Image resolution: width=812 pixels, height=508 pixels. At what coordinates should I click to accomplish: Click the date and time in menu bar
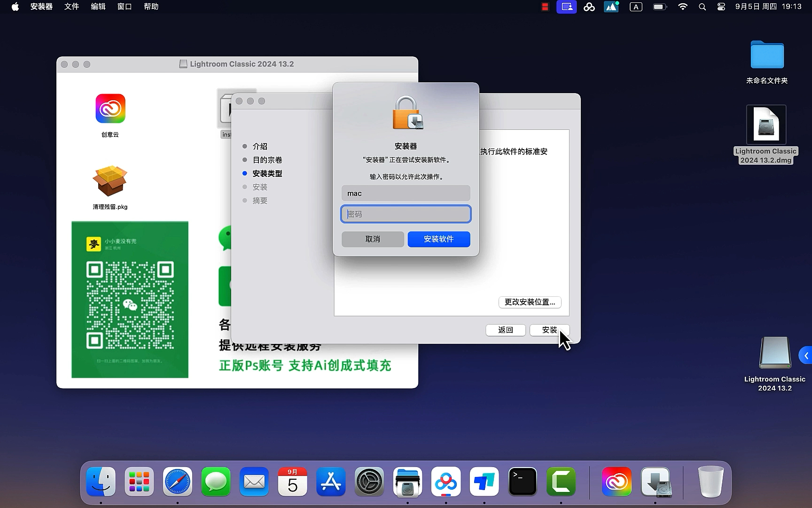point(768,7)
